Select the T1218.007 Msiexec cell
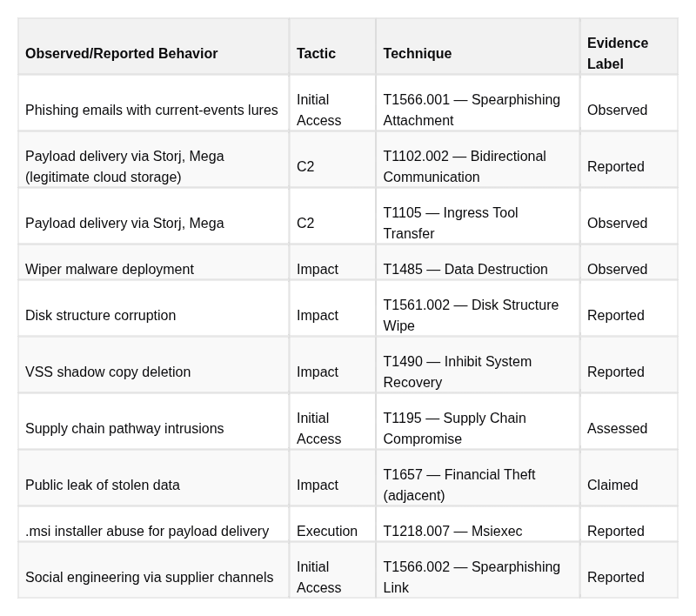The width and height of the screenshot is (696, 616). 478,524
